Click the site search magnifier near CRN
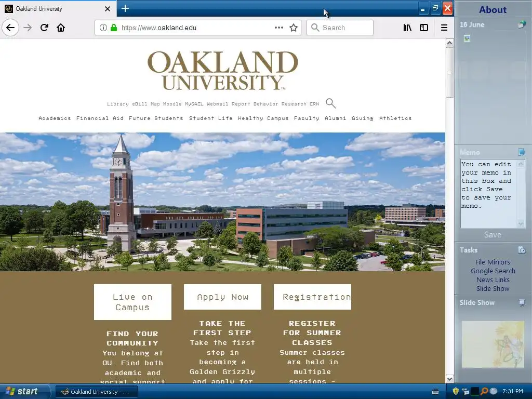The width and height of the screenshot is (532, 399). (331, 103)
